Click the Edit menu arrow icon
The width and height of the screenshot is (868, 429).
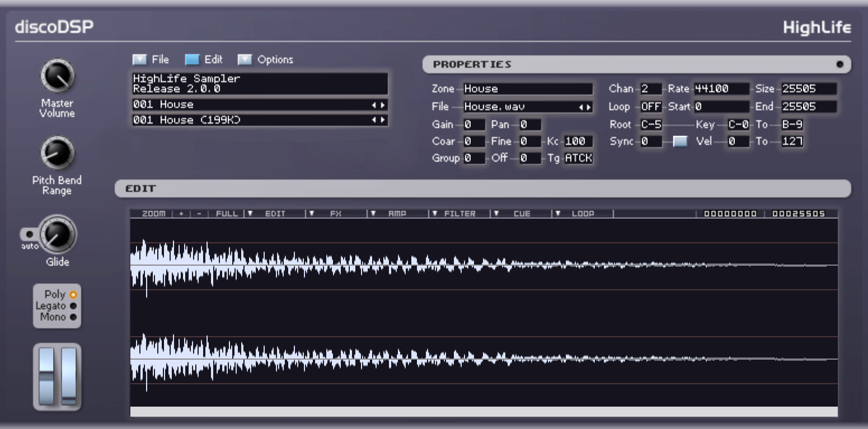click(192, 59)
